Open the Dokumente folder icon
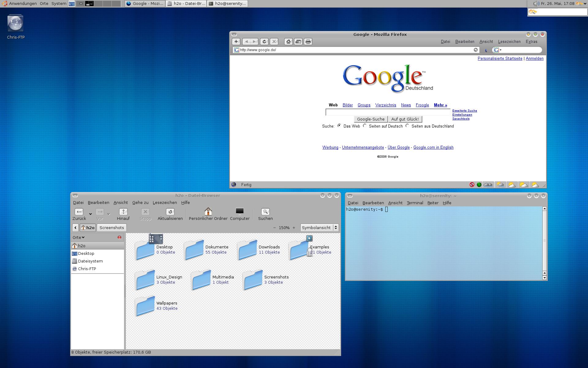 (x=194, y=250)
